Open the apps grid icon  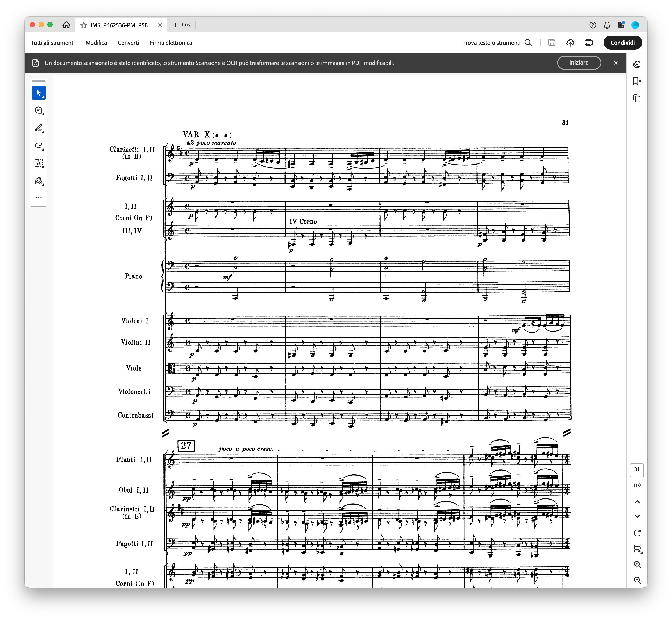pyautogui.click(x=621, y=25)
